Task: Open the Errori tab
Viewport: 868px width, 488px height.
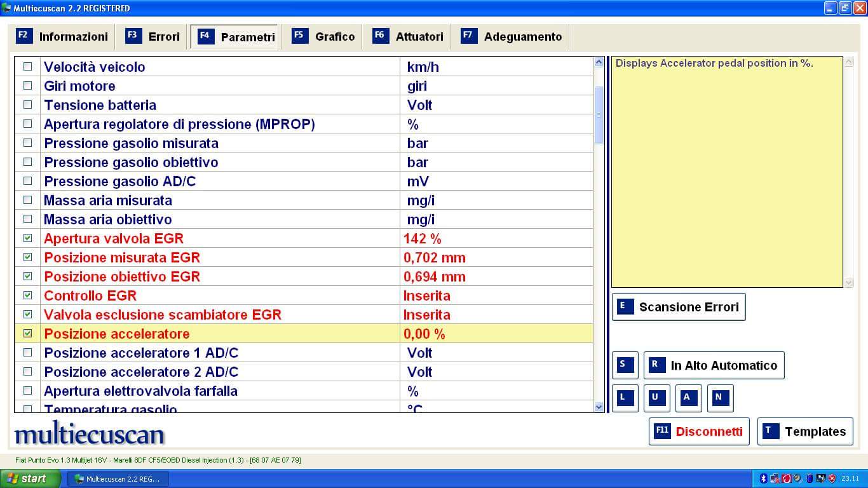Action: click(x=153, y=37)
